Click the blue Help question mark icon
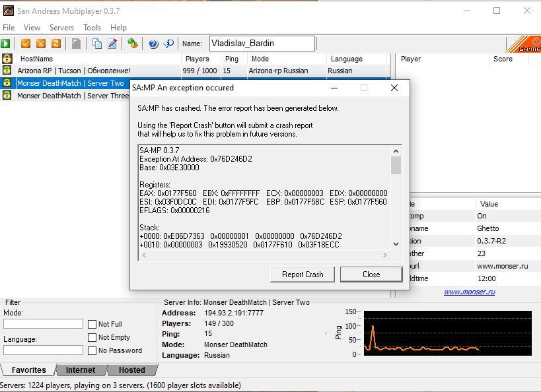Screen dimensions: 541x392 click(x=153, y=44)
